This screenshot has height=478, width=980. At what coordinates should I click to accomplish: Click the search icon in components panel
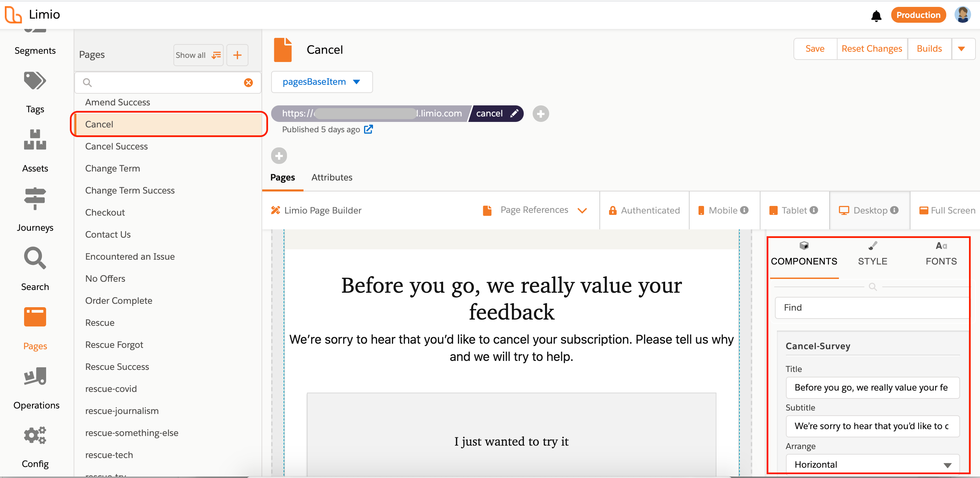click(x=873, y=287)
